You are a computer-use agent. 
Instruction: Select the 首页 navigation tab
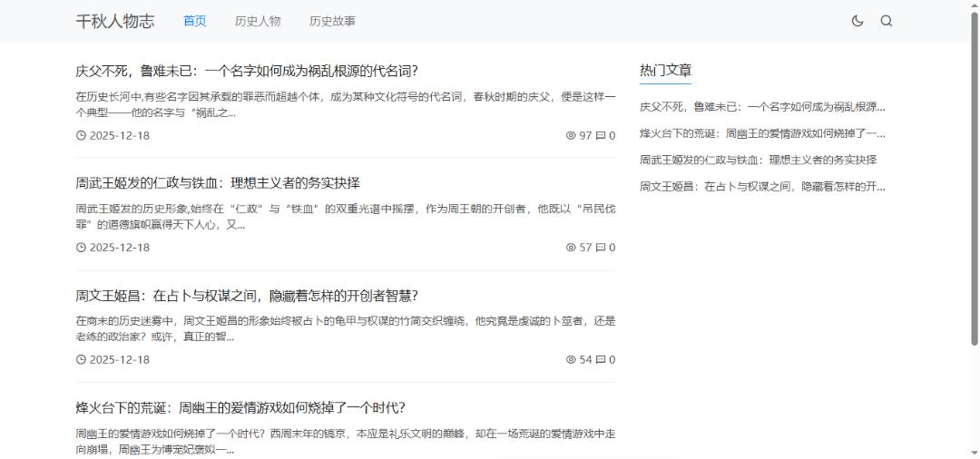pos(195,21)
